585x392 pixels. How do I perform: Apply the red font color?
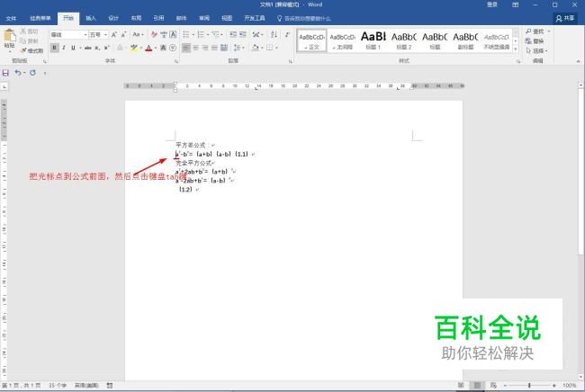click(148, 48)
